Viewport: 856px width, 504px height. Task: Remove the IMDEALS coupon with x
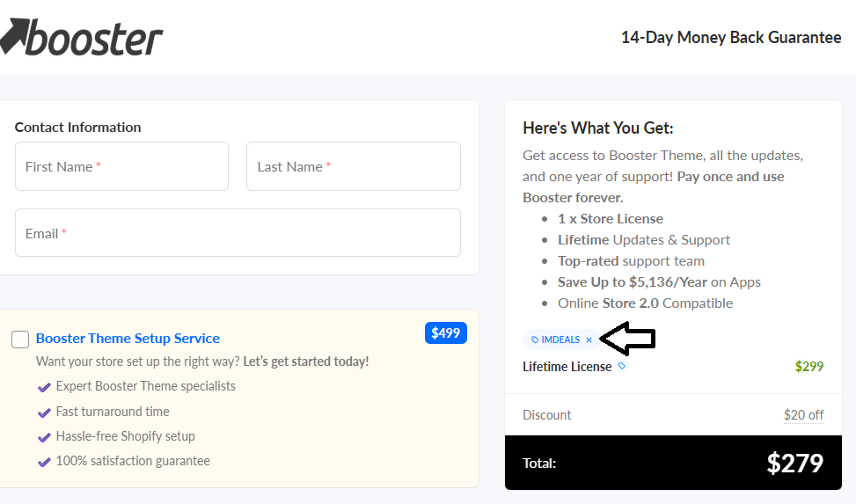pos(589,340)
